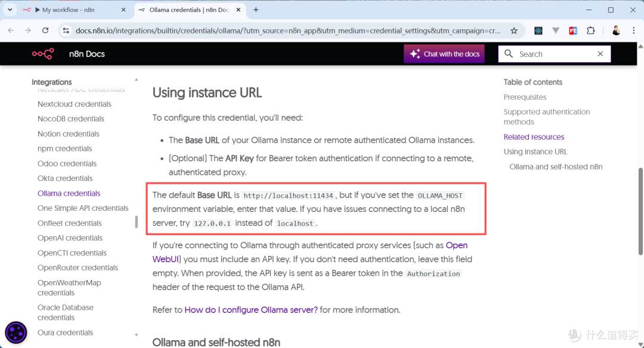
Task: Reload the current page
Action: point(45,30)
